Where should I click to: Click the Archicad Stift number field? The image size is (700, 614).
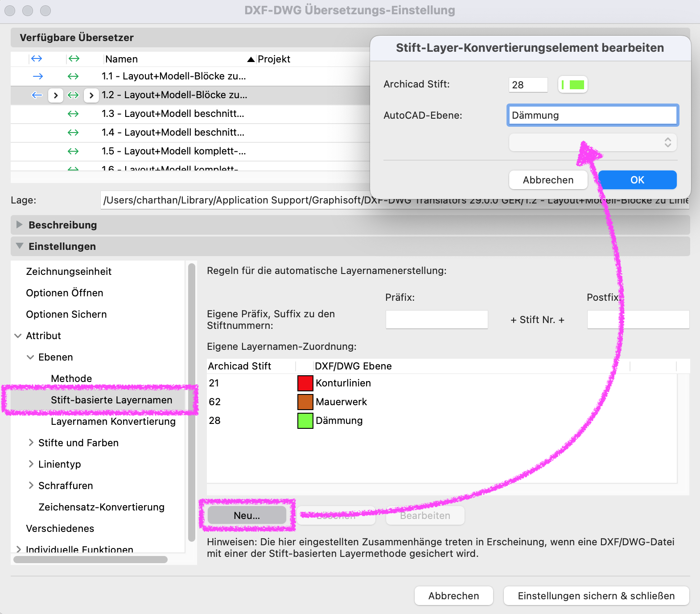tap(528, 85)
